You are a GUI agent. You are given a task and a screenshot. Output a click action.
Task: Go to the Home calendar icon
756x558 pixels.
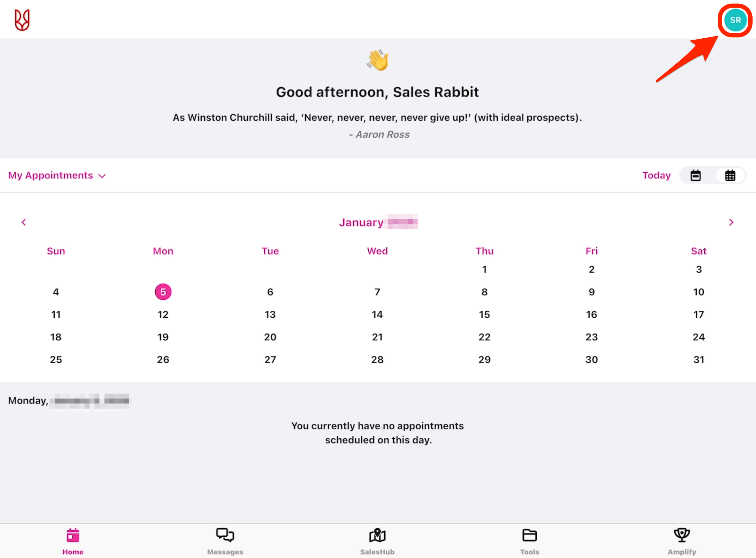73,535
